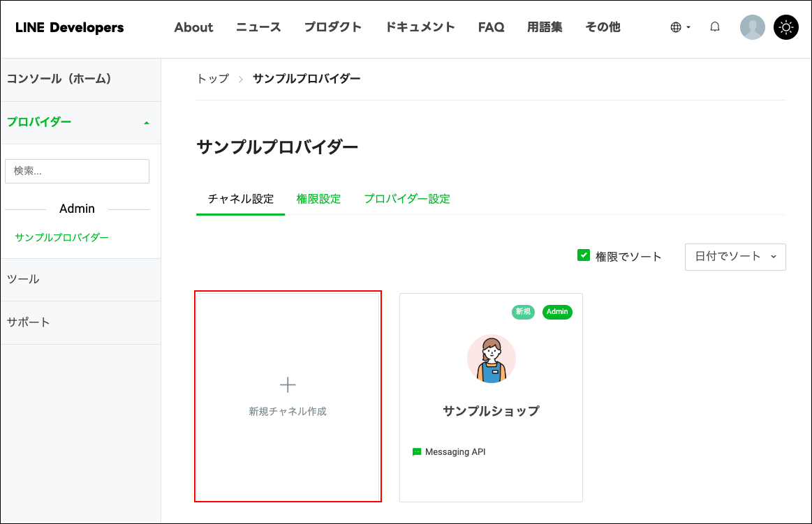Go to ニュース page
The image size is (812, 524).
pyautogui.click(x=258, y=27)
